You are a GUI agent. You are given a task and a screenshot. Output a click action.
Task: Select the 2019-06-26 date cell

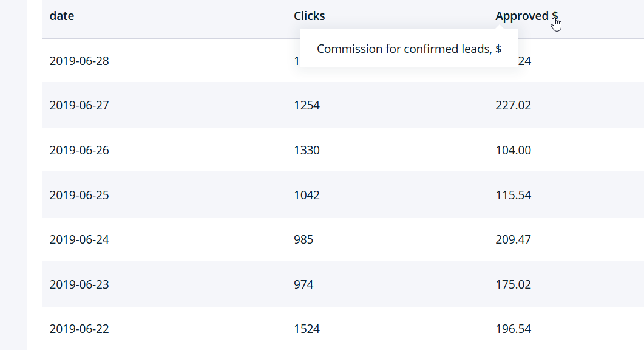[x=80, y=150]
